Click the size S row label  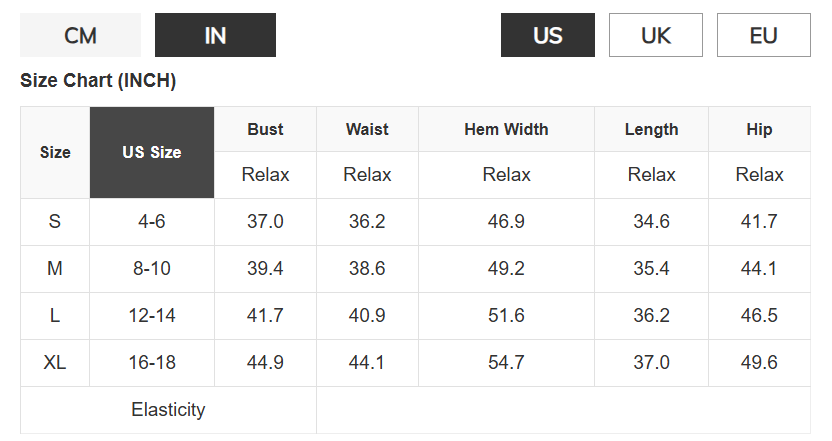tap(55, 221)
